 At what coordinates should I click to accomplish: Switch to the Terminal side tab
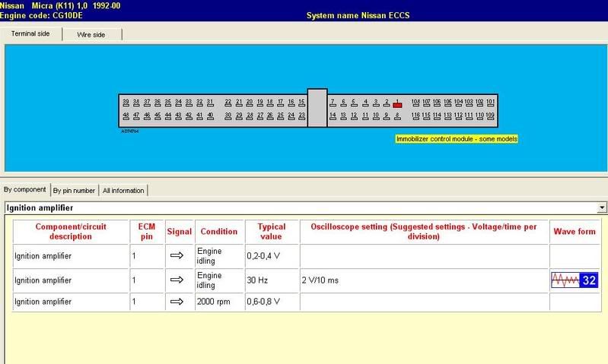pos(30,33)
